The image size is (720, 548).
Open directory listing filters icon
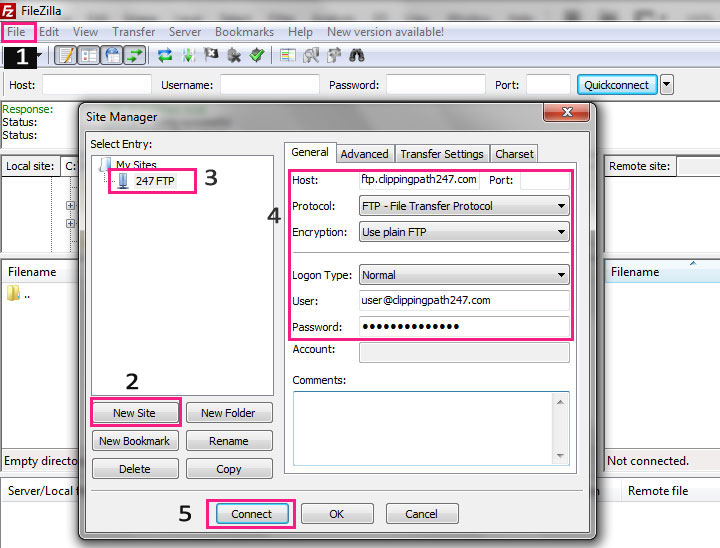click(x=288, y=56)
